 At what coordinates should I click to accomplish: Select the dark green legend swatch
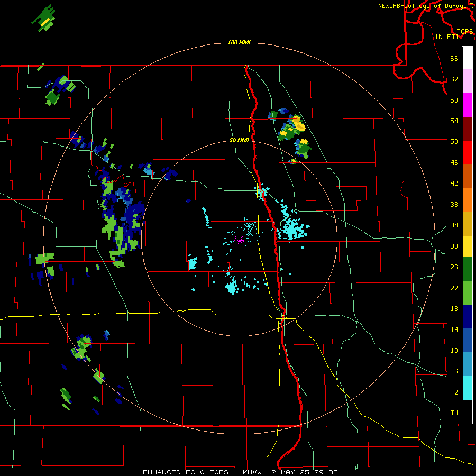pyautogui.click(x=467, y=269)
